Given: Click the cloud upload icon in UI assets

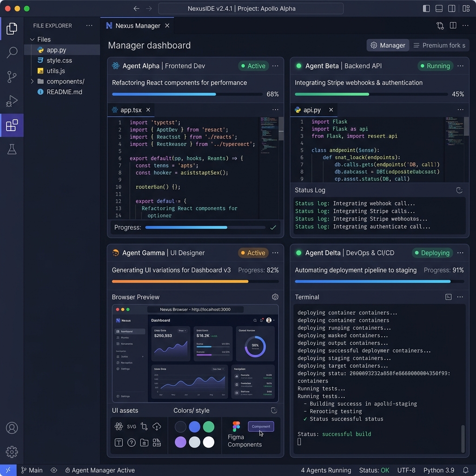Looking at the screenshot, I should pyautogui.click(x=157, y=426).
